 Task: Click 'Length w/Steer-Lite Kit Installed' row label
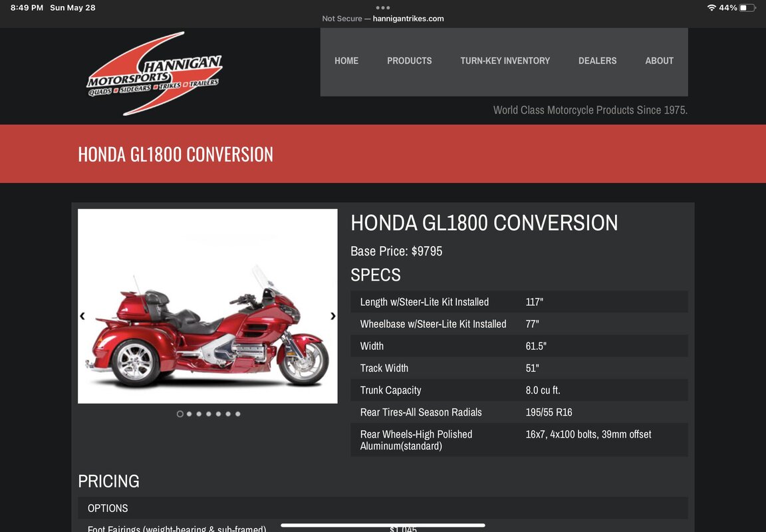[424, 302]
